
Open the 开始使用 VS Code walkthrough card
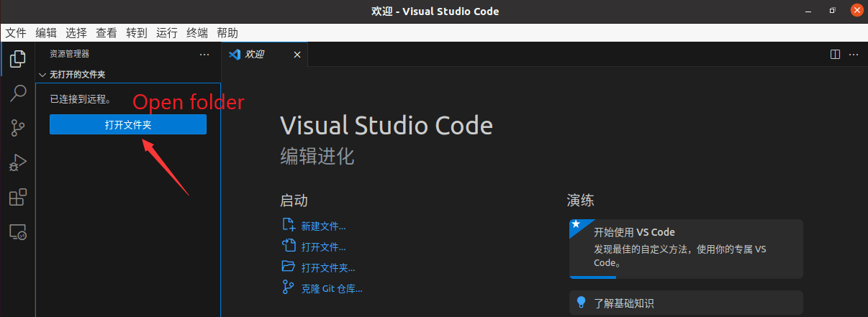[685, 248]
